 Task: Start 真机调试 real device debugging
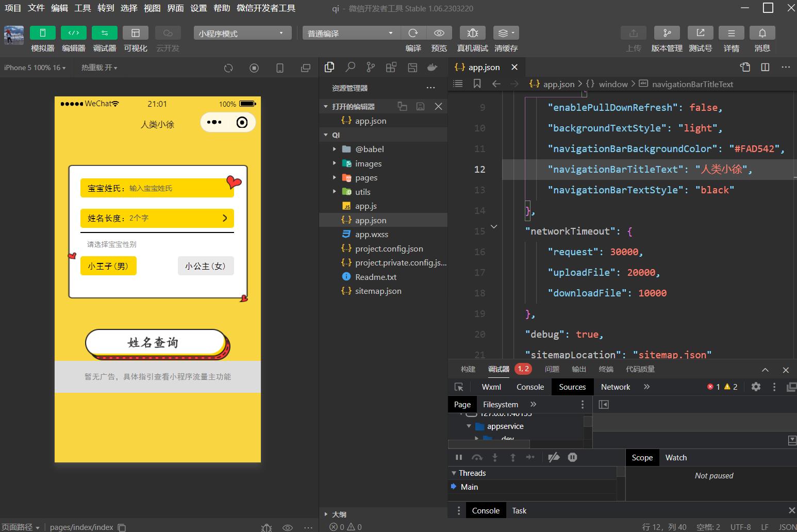[472, 33]
